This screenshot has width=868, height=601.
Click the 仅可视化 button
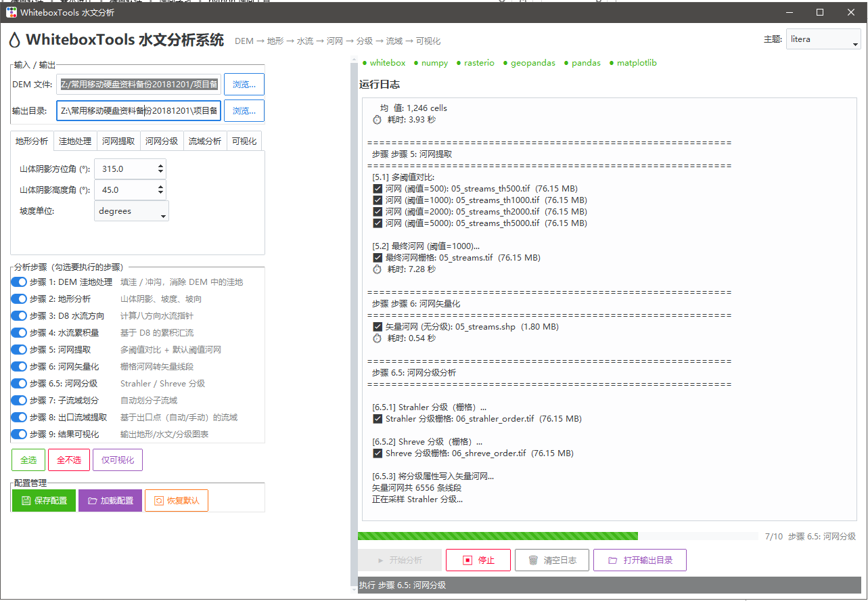click(x=118, y=460)
